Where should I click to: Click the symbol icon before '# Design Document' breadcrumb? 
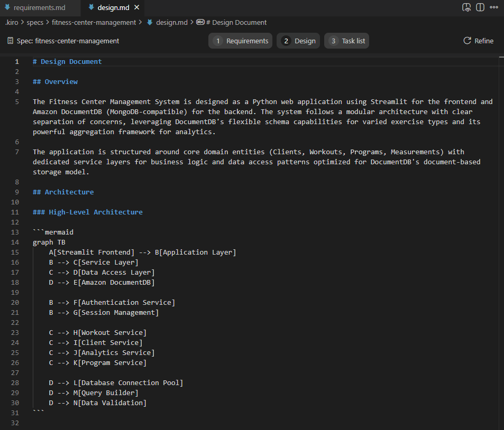tap(200, 22)
